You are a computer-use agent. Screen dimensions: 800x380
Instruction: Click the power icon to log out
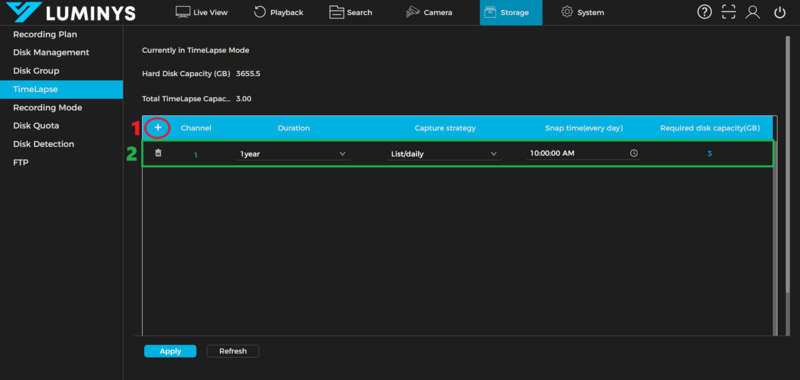click(780, 12)
